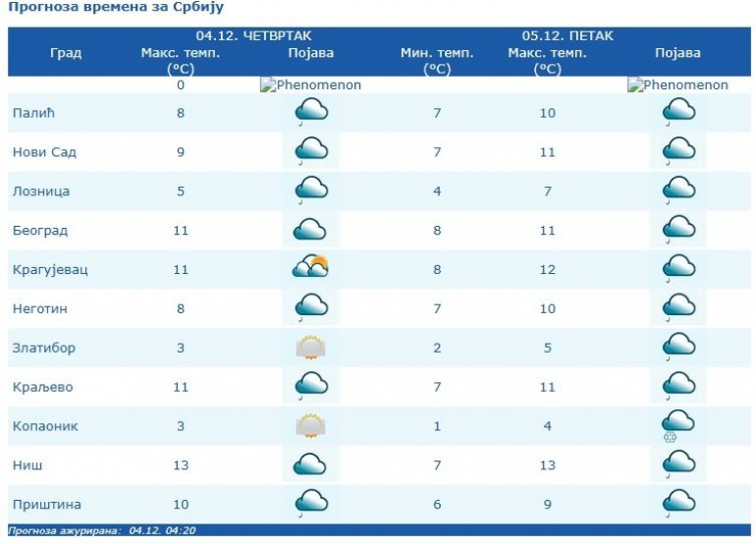Click Thursday fog icon for Копаоник
The width and height of the screenshot is (756, 544).
[310, 426]
